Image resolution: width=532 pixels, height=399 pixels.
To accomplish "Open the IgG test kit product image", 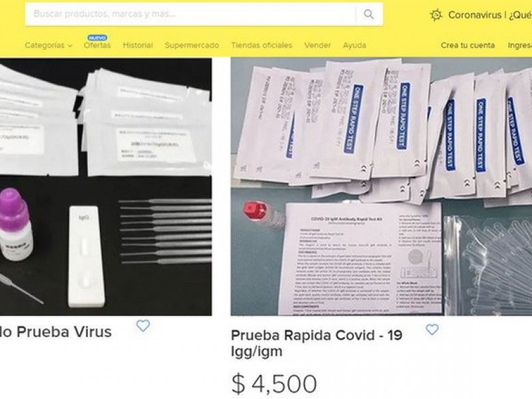I will point(106,187).
